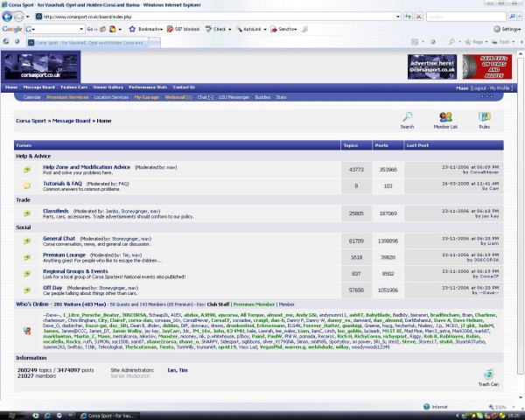Click the new-posts icon beside Help Zone forum
Image resolution: width=525 pixels, height=420 pixels.
(27, 170)
